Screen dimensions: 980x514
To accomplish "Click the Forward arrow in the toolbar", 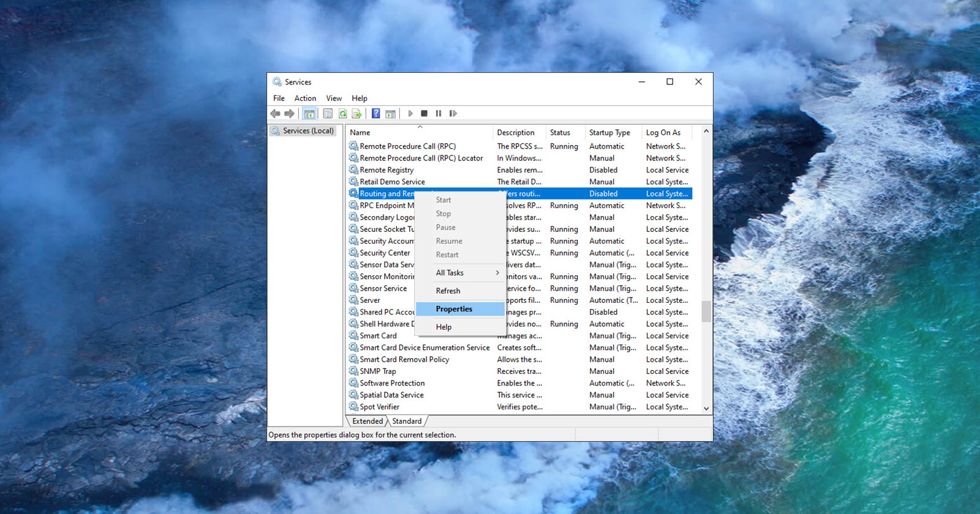I will [290, 114].
